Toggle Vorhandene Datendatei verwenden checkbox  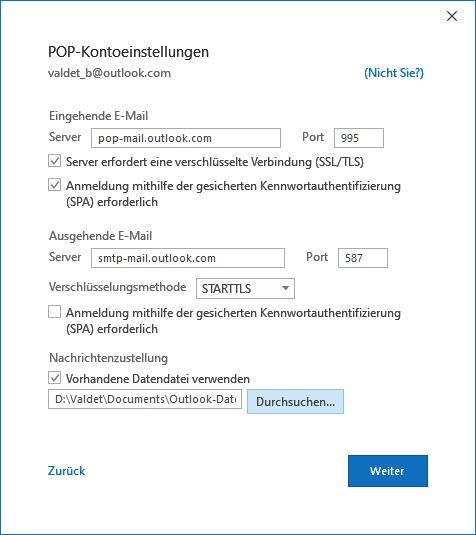click(x=55, y=378)
